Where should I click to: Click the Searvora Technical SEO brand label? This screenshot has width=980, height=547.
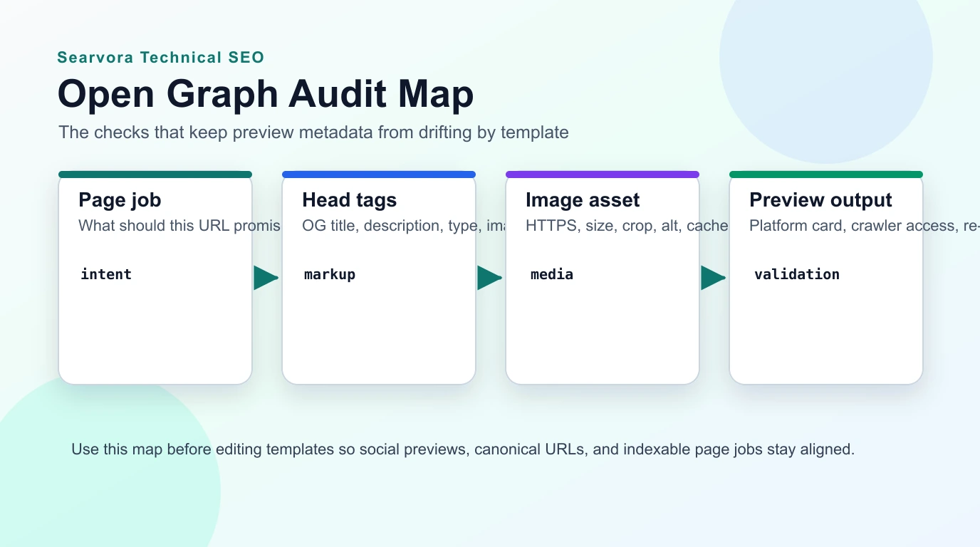(161, 57)
